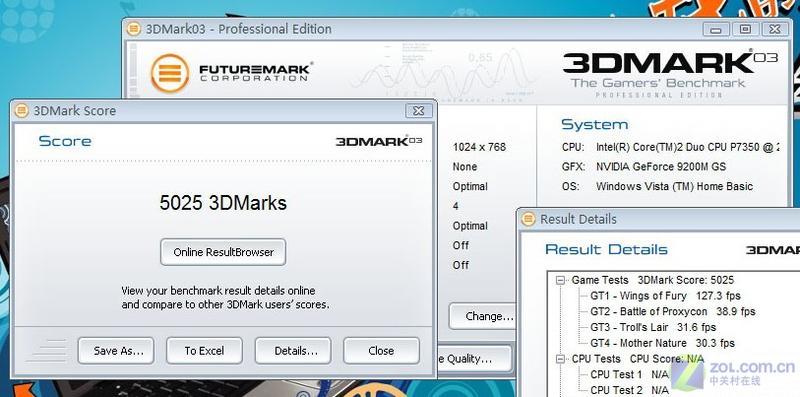The height and width of the screenshot is (397, 800).
Task: Click the NVIDIA GeForce 9200M GS text
Action: coord(661,167)
